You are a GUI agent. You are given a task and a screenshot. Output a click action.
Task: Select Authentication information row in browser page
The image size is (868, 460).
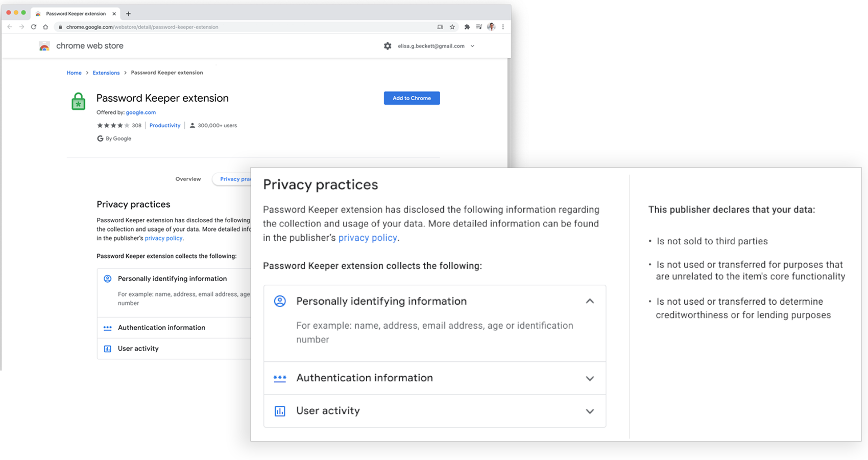(174, 328)
